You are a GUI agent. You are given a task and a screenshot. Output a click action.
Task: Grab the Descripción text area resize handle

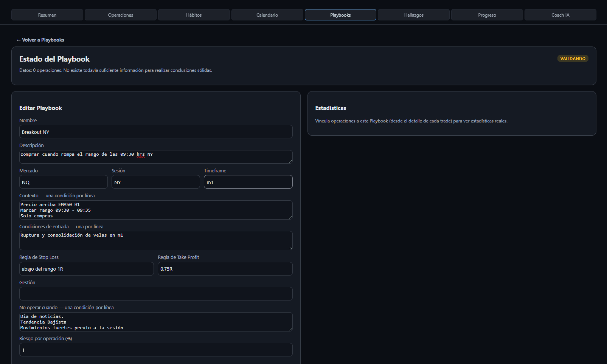(x=290, y=161)
